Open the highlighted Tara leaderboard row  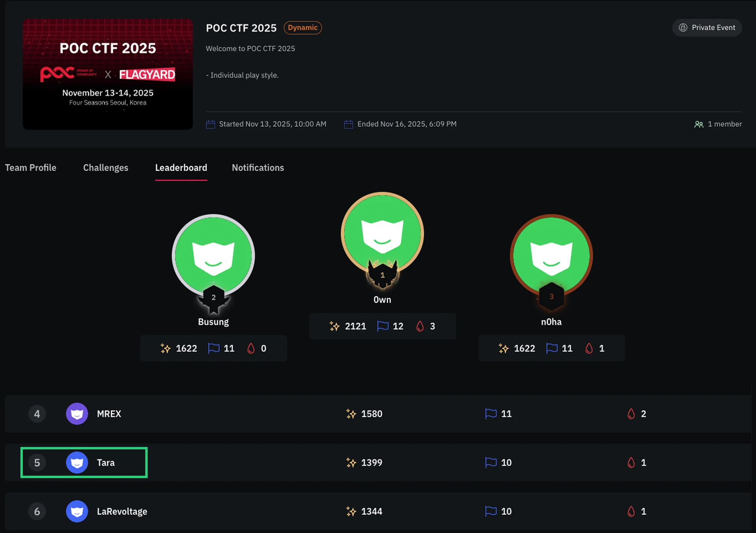(84, 462)
